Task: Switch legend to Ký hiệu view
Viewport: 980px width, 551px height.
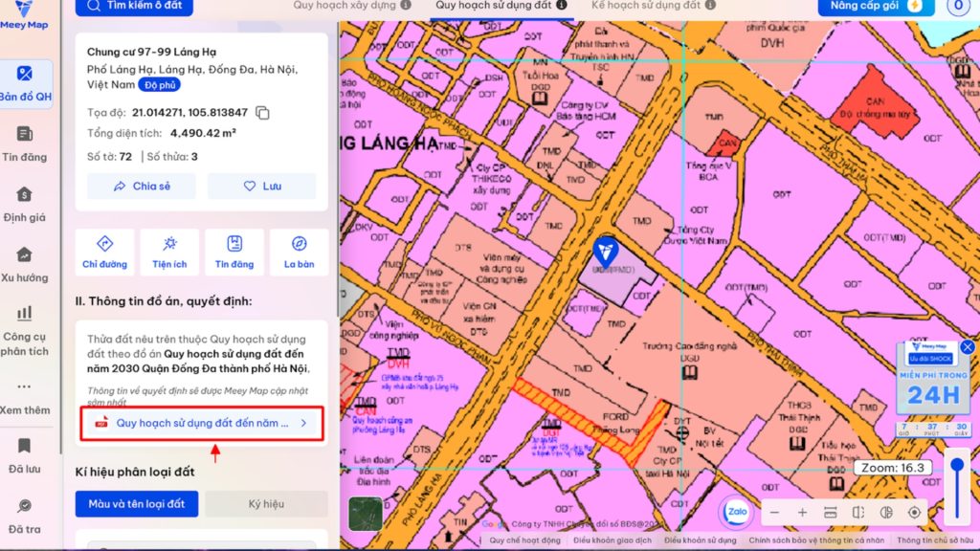Action: (x=266, y=503)
